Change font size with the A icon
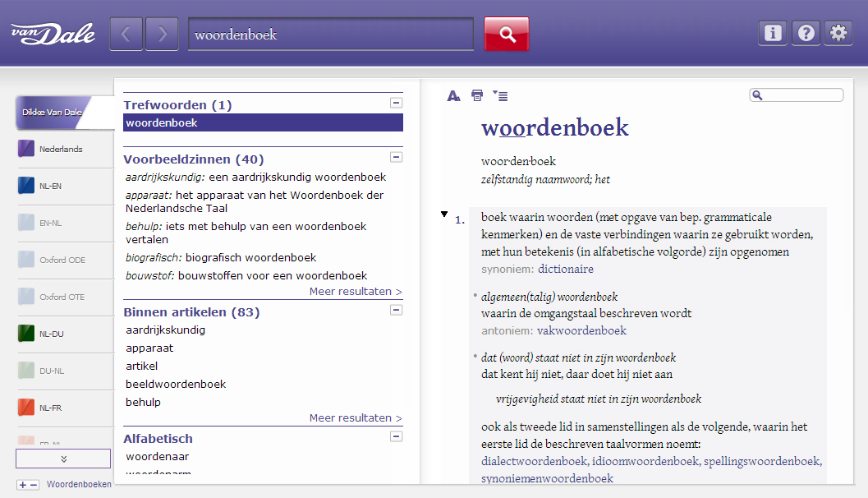Screen dimensions: 868x498 (453, 96)
